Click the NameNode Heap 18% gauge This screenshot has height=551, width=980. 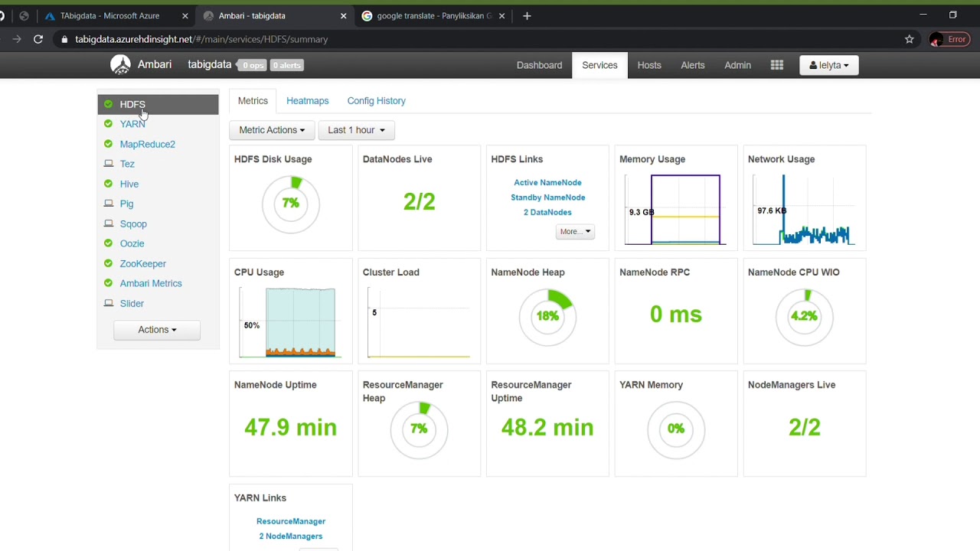click(547, 316)
